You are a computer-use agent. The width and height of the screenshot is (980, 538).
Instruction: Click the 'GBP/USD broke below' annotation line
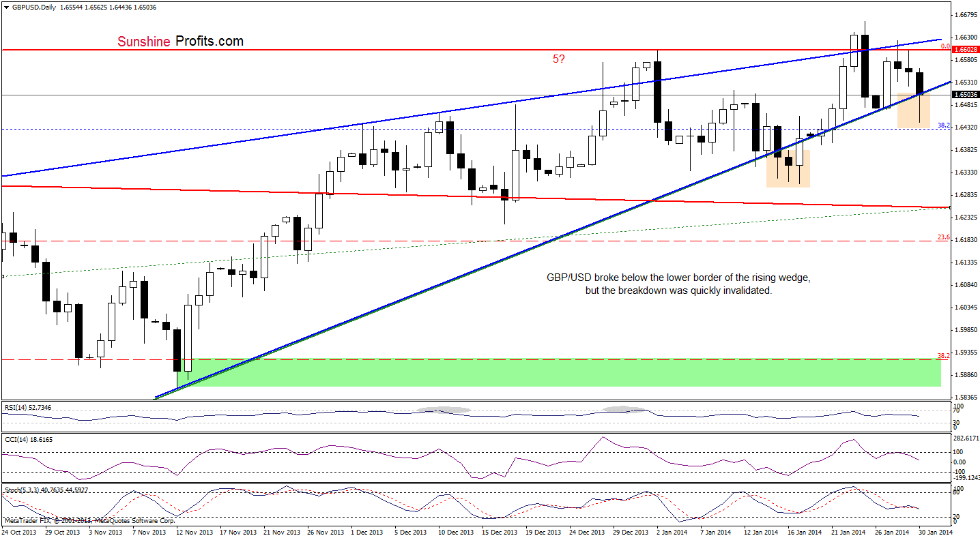click(679, 278)
